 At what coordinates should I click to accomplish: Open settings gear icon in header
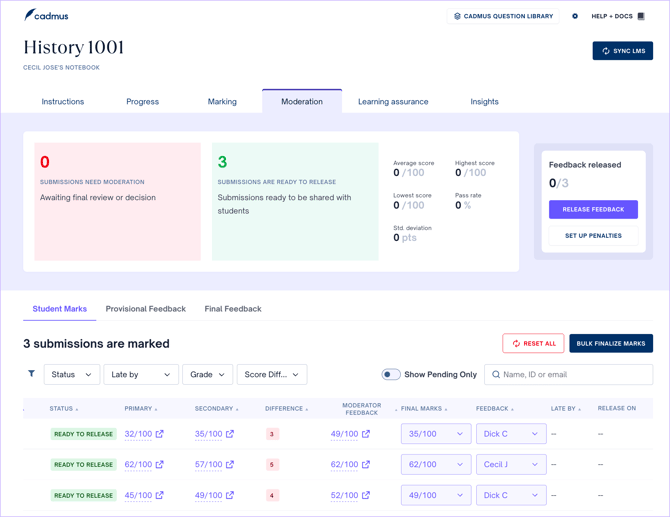pyautogui.click(x=575, y=16)
